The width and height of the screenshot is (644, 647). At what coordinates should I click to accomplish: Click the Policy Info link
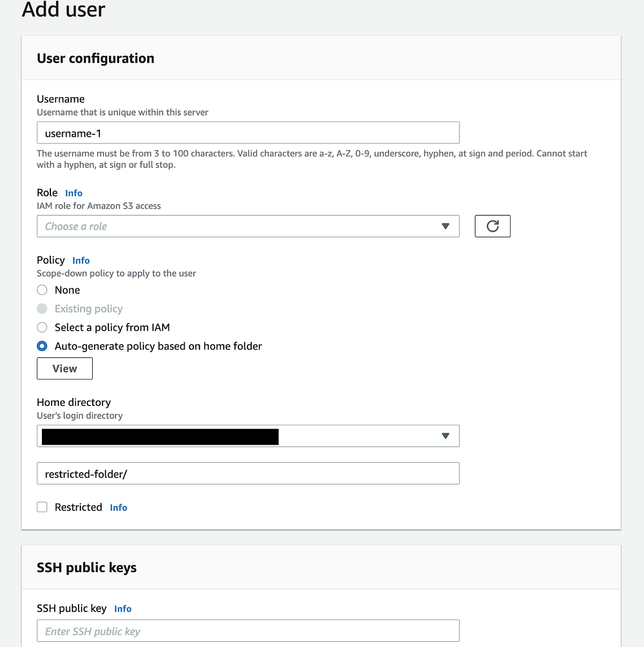coord(81,260)
